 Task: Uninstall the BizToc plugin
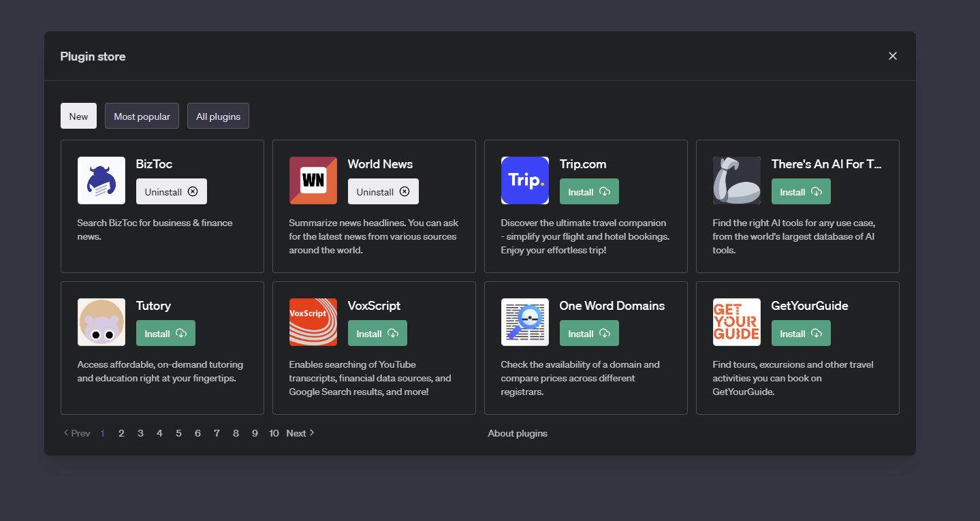pyautogui.click(x=171, y=191)
